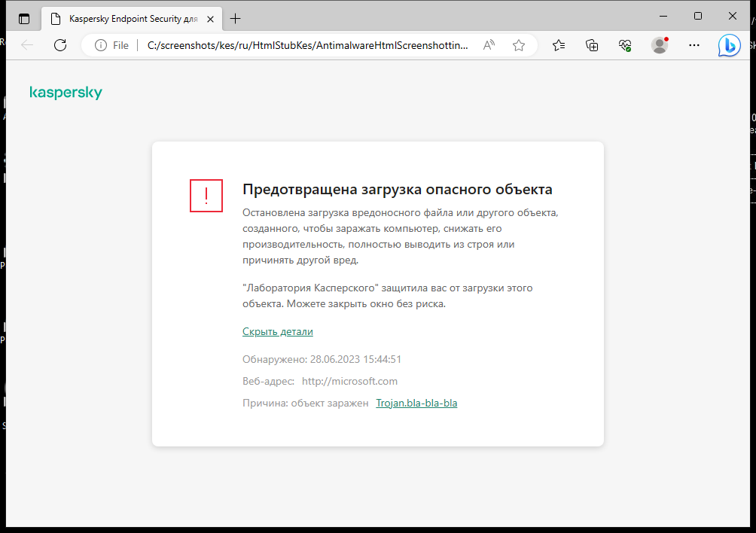Screen dimensions: 756x533
Task: Open the Collections panel
Action: [x=592, y=45]
